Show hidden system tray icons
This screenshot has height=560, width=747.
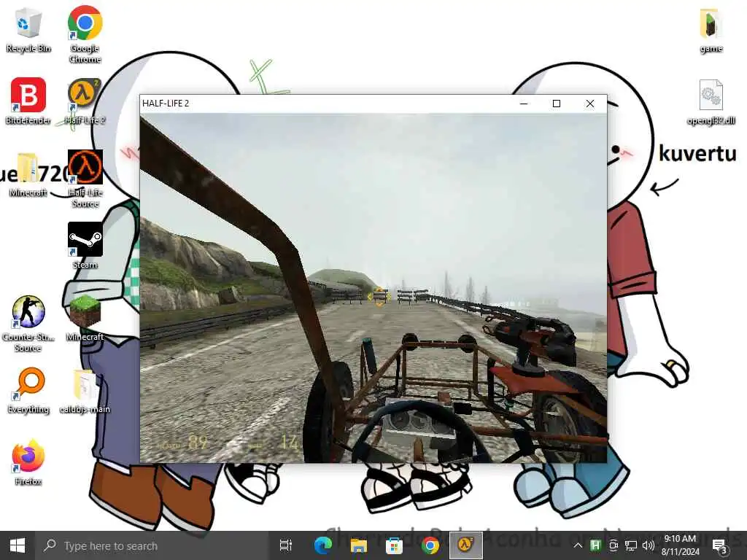click(x=578, y=545)
